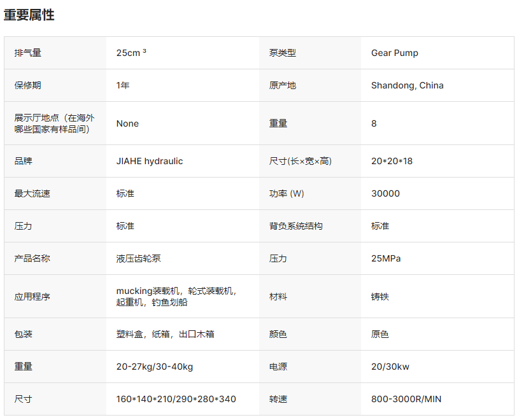Click the JIAHE hydraulic brand value

(x=149, y=161)
